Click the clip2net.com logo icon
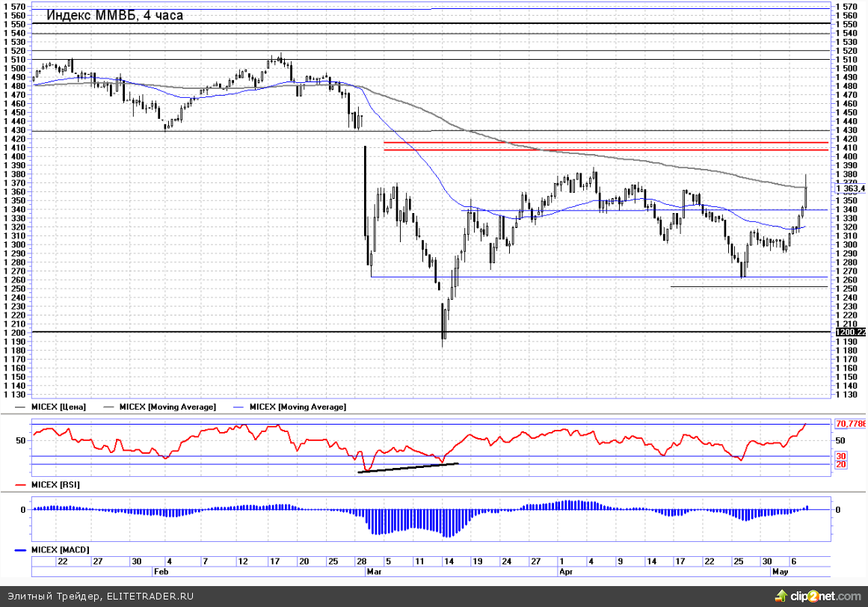868x607 pixels. [x=781, y=596]
